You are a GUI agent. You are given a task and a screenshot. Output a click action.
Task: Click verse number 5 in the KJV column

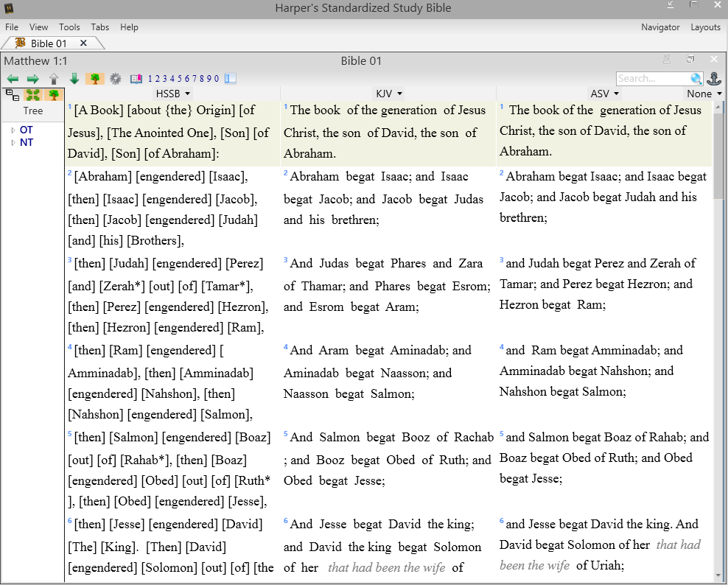click(x=286, y=434)
